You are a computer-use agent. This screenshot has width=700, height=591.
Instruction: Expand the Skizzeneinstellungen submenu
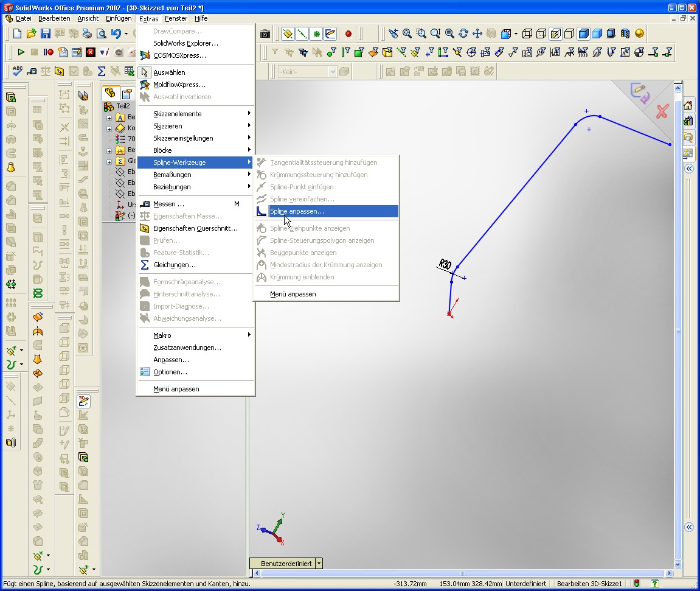(196, 138)
